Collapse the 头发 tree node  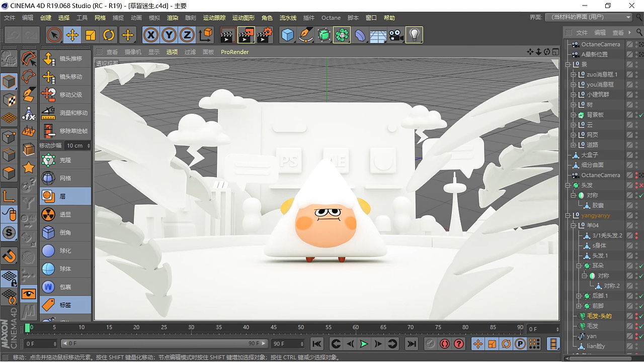568,185
